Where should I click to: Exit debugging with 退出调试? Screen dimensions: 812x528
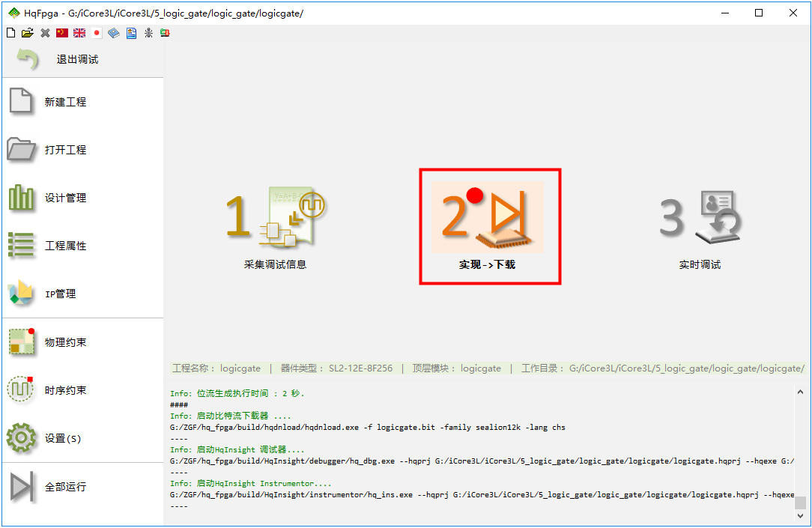coord(77,59)
